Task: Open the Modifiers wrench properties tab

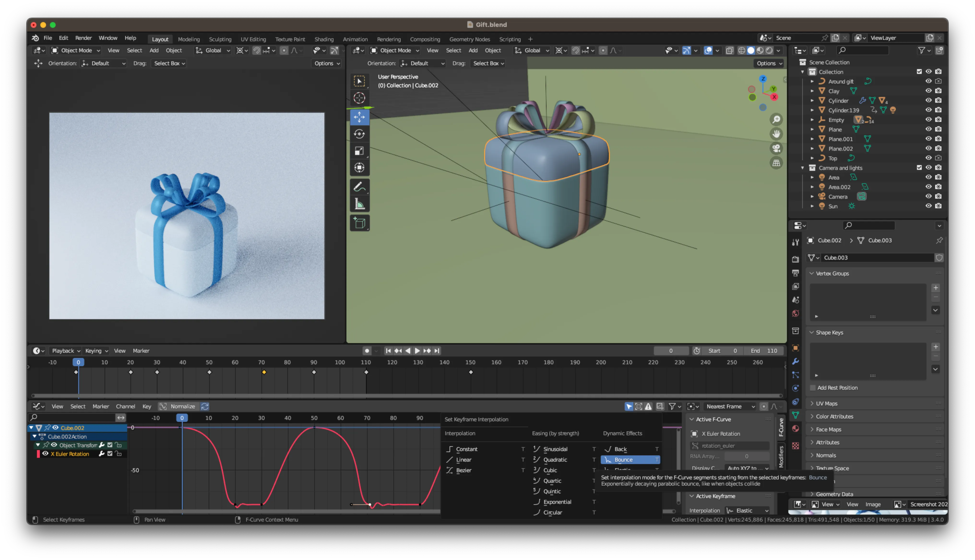Action: [795, 362]
